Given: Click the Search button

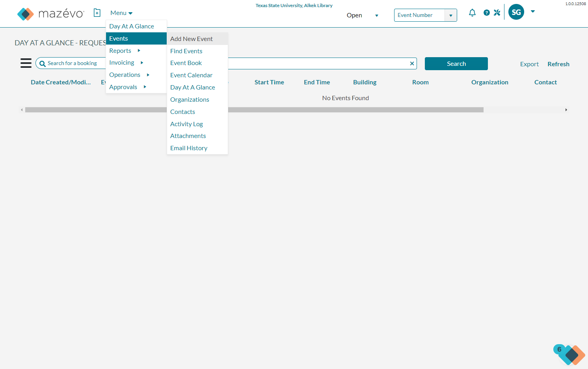Looking at the screenshot, I should pyautogui.click(x=456, y=63).
